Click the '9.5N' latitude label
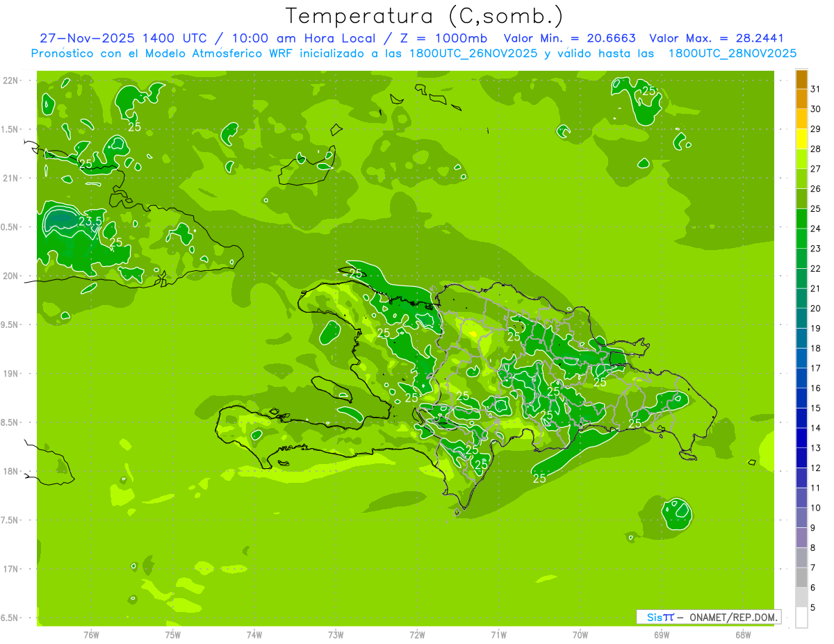The width and height of the screenshot is (834, 644). click(10, 324)
